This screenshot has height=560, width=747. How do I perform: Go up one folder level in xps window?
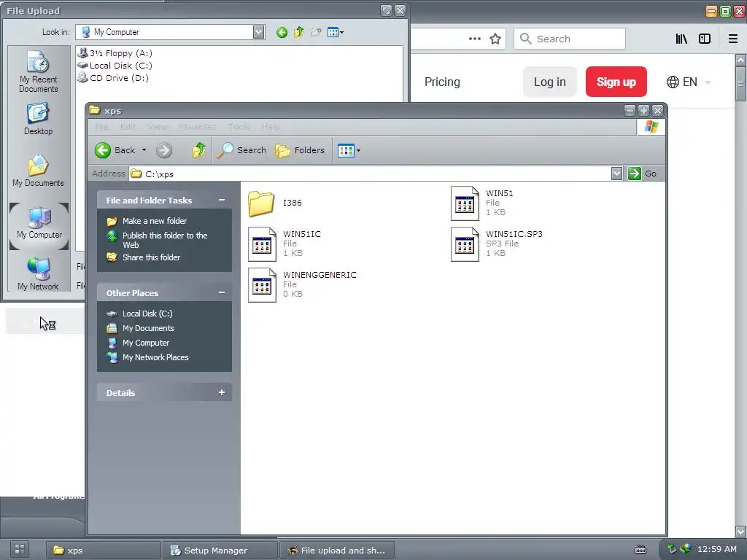(x=198, y=150)
